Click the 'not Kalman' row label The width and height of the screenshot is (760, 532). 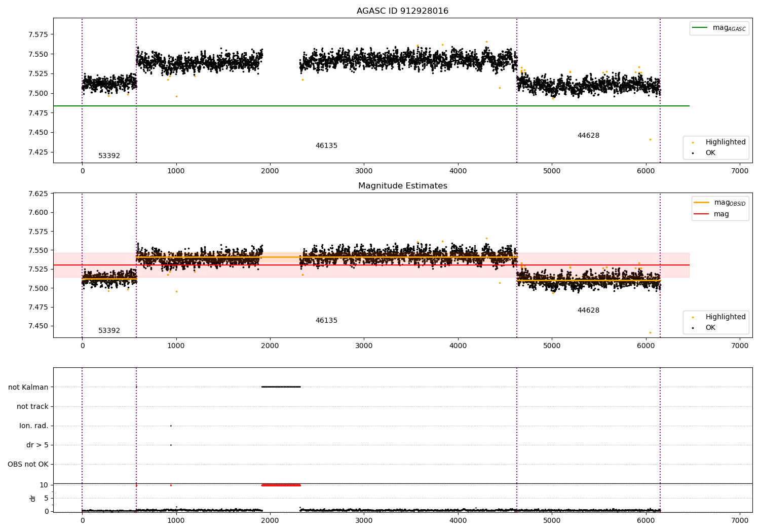[x=28, y=387]
